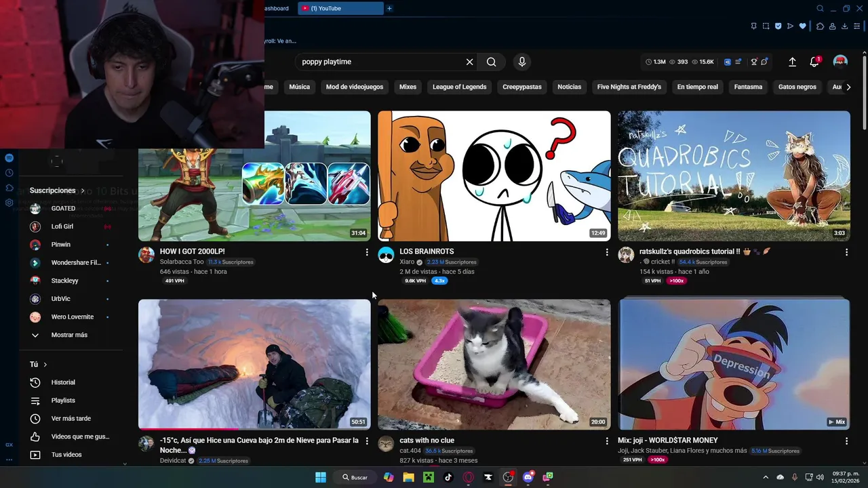Click the Windows taskbar Buscar search box
The height and width of the screenshot is (488, 868).
355,477
